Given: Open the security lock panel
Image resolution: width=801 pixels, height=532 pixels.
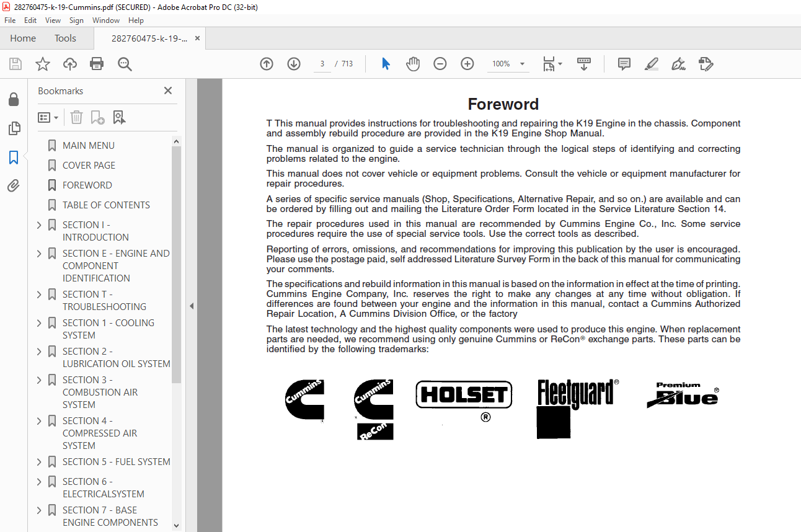Looking at the screenshot, I should pyautogui.click(x=14, y=99).
